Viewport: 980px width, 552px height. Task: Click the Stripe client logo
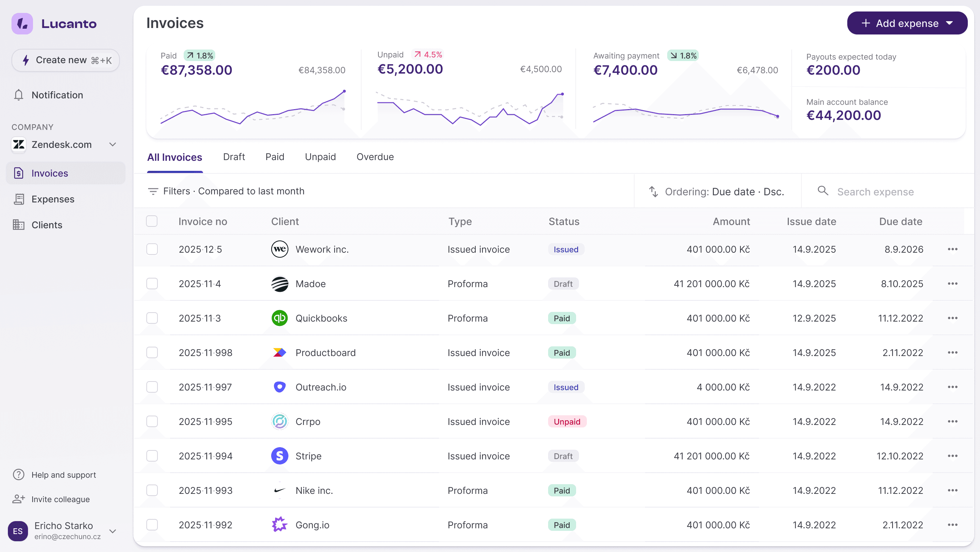click(x=280, y=456)
